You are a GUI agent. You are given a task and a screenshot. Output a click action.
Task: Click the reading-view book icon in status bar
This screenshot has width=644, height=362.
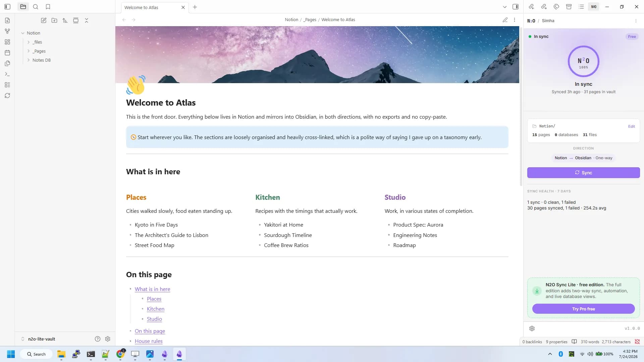(x=574, y=342)
